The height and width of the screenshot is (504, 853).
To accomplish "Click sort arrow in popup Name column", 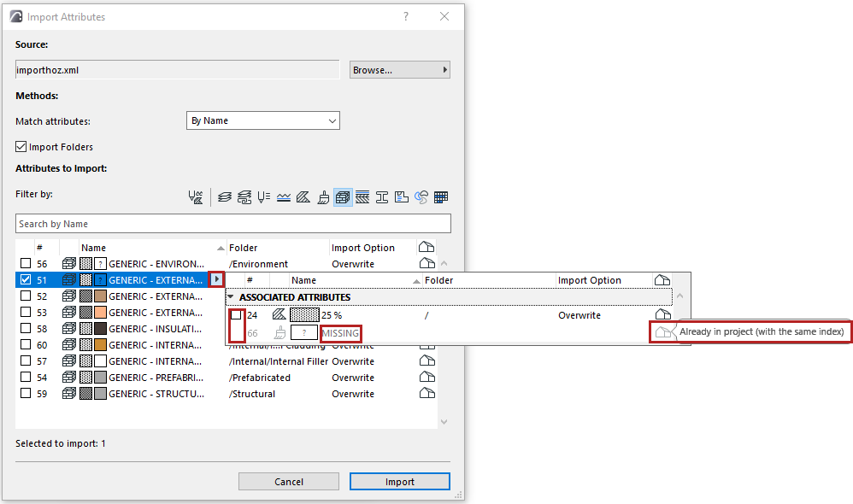I will [x=417, y=281].
